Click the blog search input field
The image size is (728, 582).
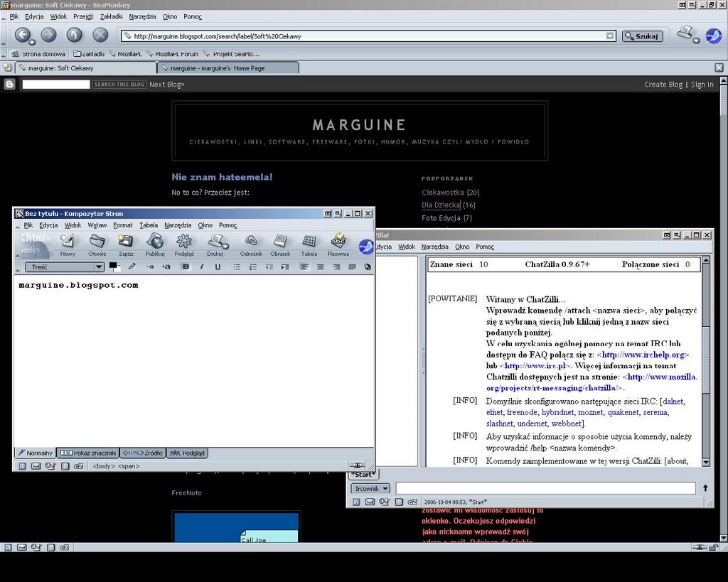pos(56,85)
